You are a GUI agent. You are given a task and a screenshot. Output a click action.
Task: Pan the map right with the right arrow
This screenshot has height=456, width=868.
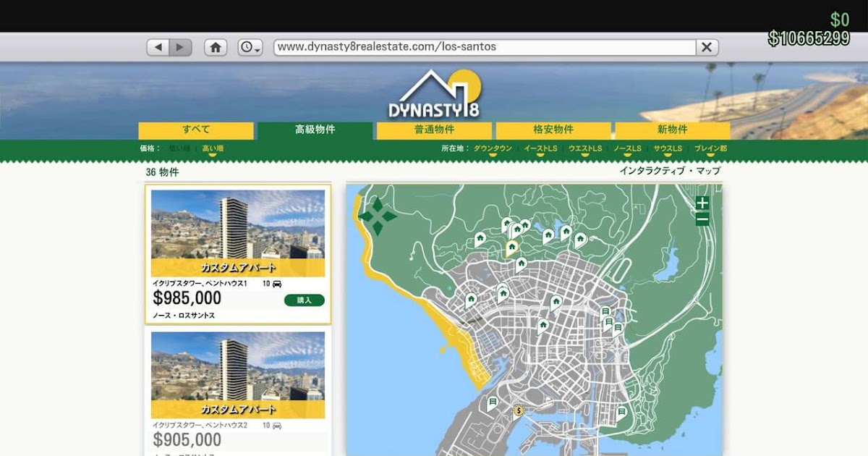[x=390, y=216]
